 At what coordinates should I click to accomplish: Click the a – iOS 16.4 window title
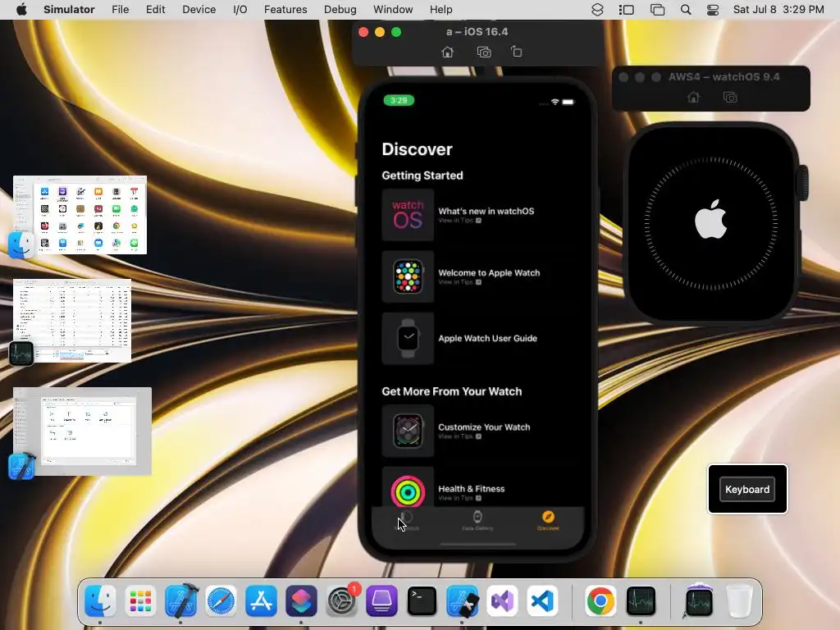pos(477,32)
